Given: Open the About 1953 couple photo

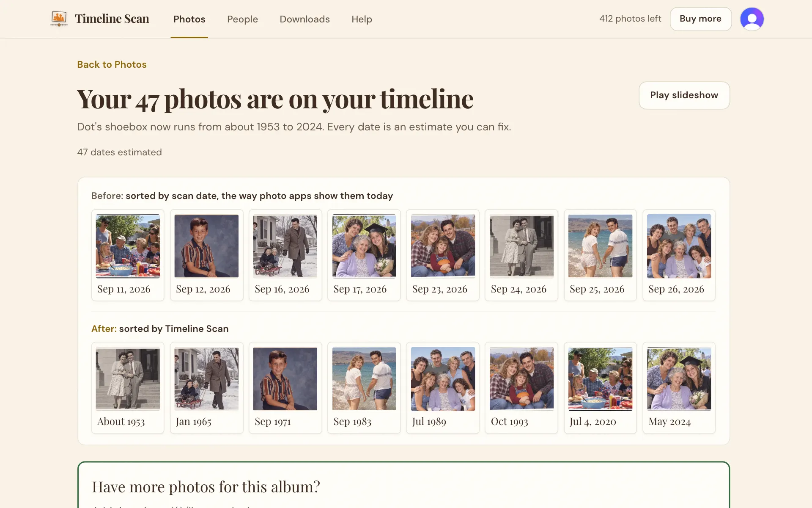Looking at the screenshot, I should point(128,379).
